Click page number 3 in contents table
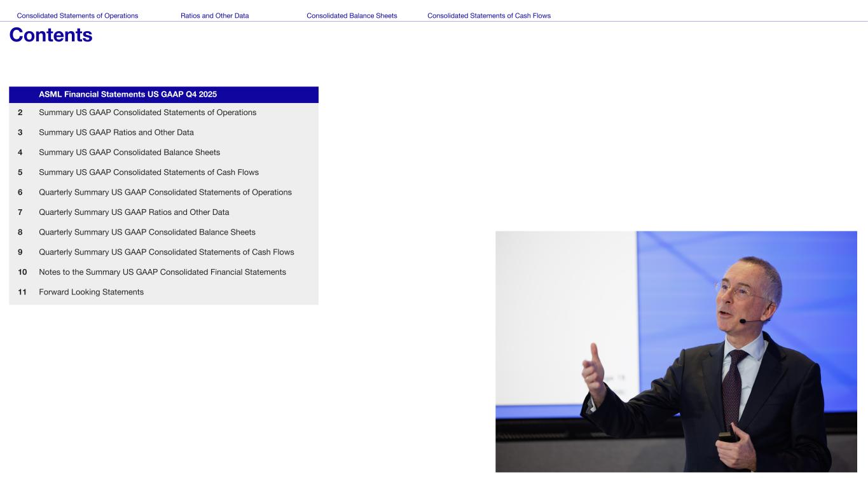 click(x=20, y=132)
